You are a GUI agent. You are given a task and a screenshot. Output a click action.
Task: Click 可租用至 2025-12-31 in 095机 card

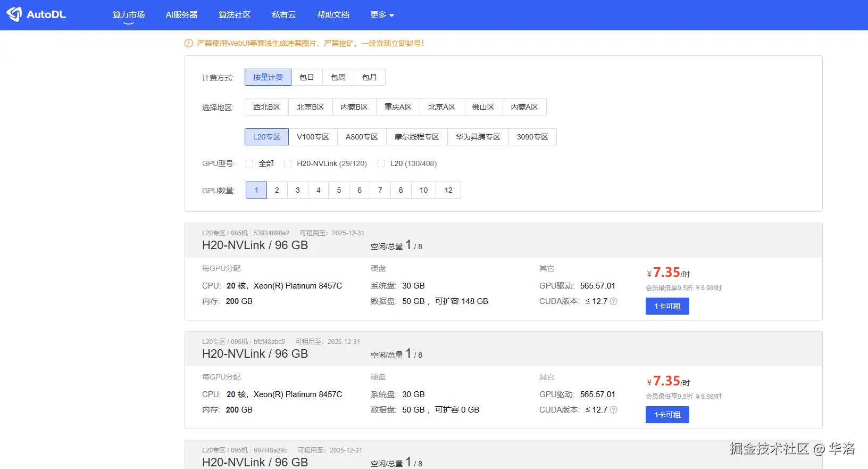pos(330,450)
